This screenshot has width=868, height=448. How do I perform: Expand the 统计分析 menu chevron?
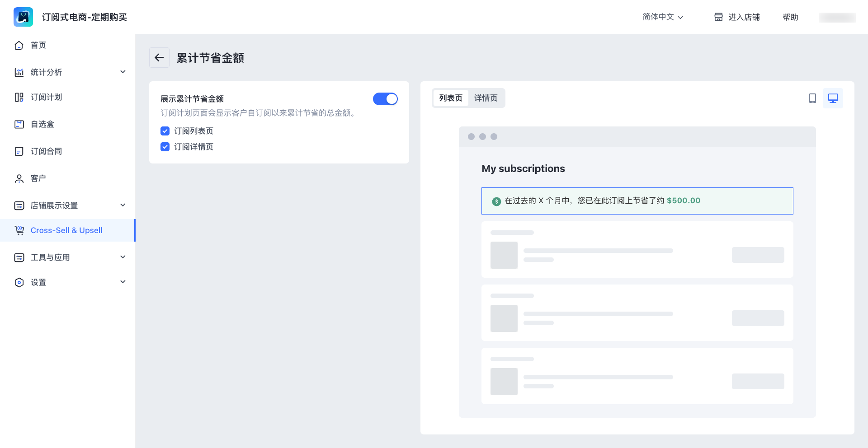coord(123,72)
